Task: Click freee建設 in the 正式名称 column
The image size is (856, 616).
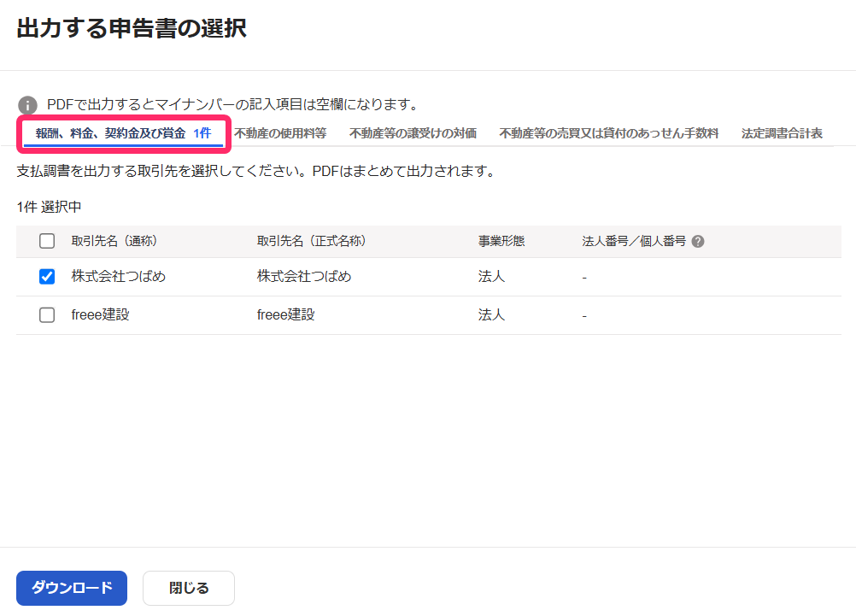Action: click(x=286, y=314)
